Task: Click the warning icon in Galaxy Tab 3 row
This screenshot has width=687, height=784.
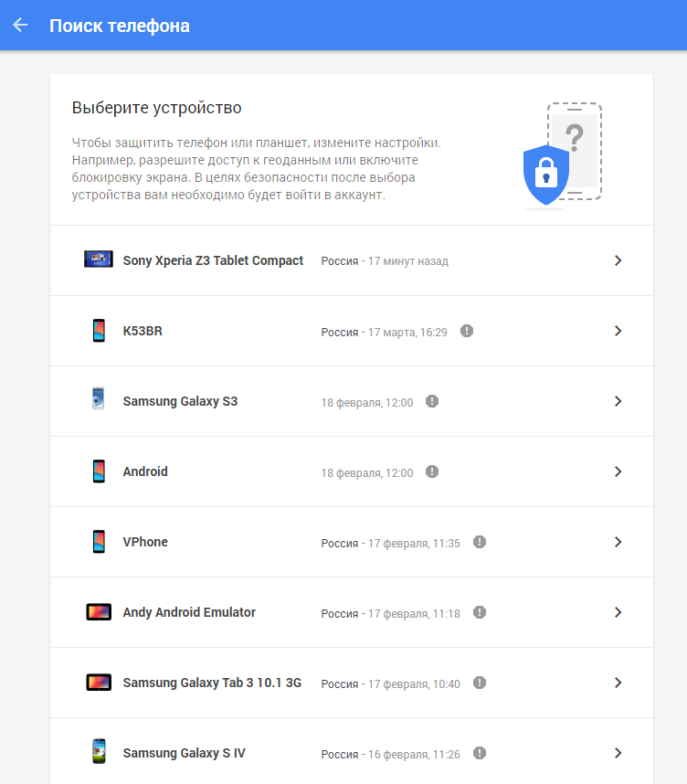Action: 480,683
